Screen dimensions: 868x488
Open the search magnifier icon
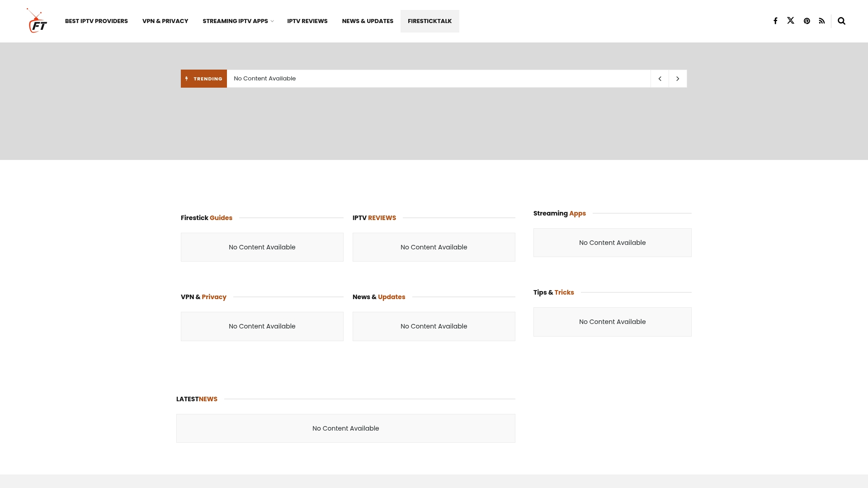coord(841,21)
